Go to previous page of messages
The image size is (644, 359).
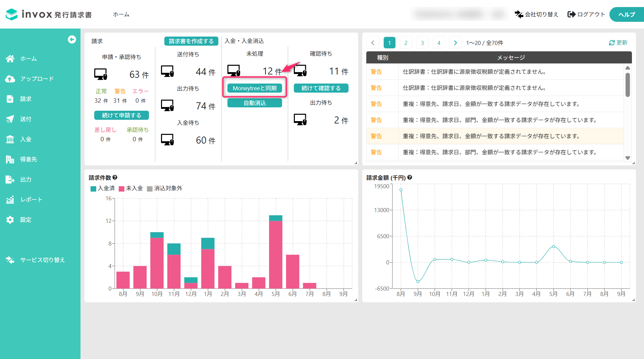click(x=373, y=43)
